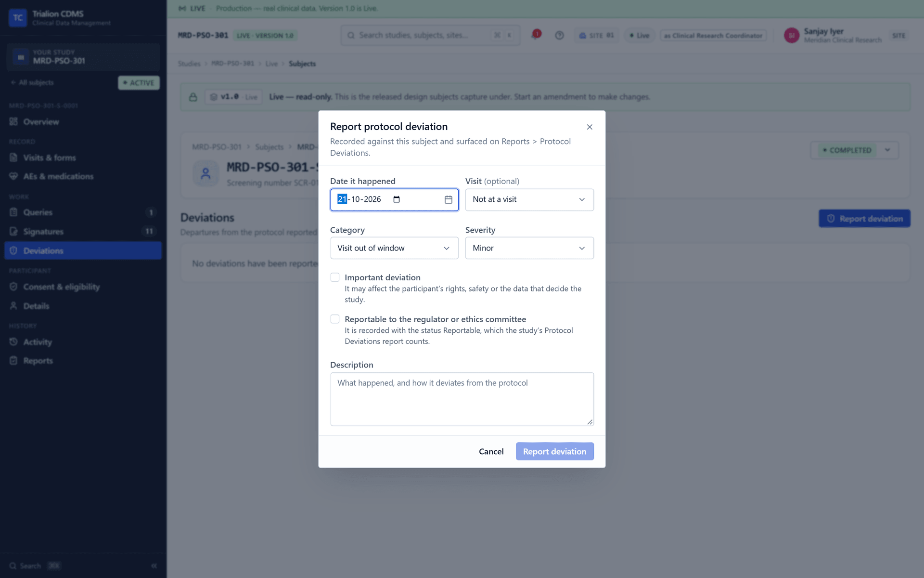Open calendar picker icon in date field
The height and width of the screenshot is (578, 924).
coord(449,199)
